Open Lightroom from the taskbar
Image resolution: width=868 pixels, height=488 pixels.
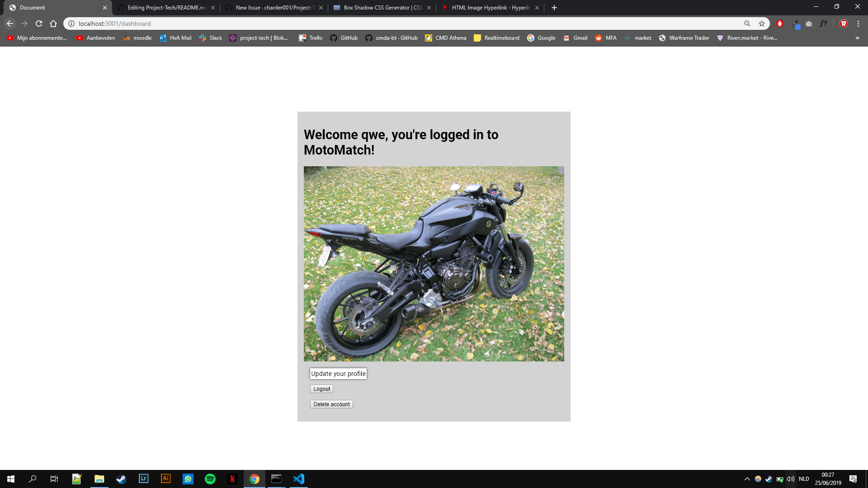tap(143, 479)
